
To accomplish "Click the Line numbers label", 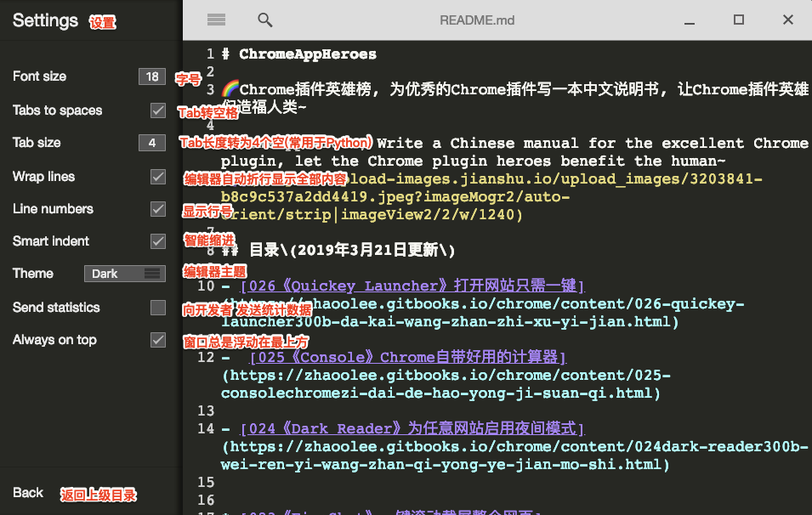I will (x=53, y=209).
